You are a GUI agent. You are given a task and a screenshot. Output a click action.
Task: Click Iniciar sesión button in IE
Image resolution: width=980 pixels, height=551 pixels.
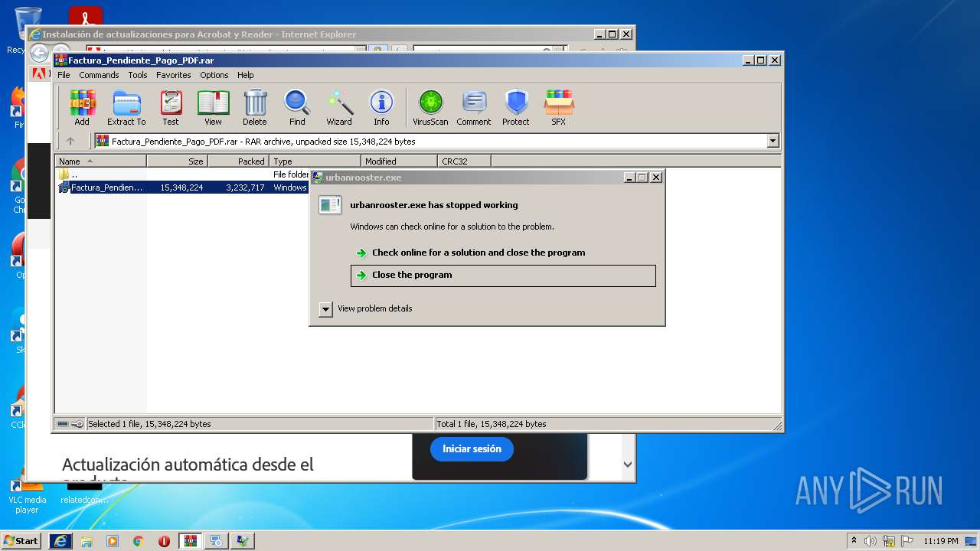pyautogui.click(x=472, y=449)
